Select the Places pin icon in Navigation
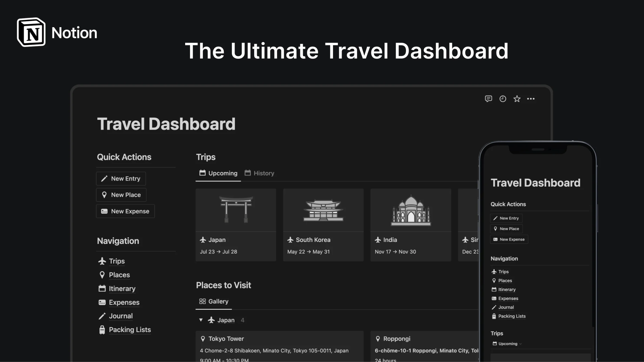The image size is (644, 362). click(x=102, y=275)
